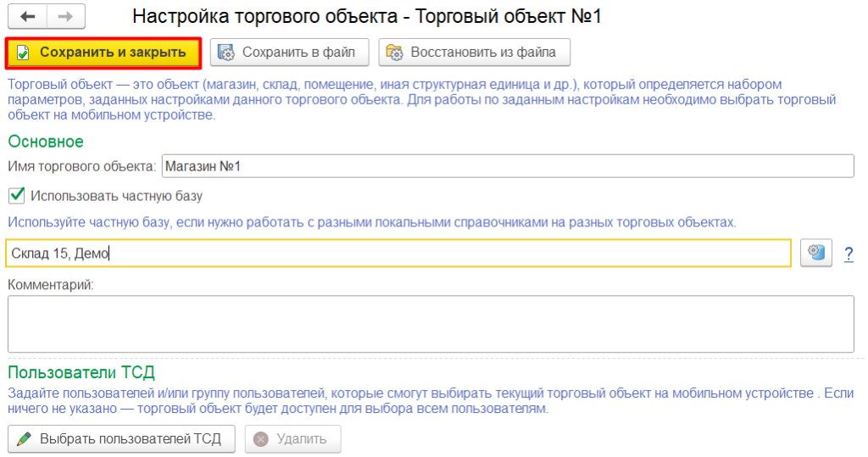This screenshot has height=457, width=868.
Task: Click inside the Комментарий text area
Action: tap(431, 324)
